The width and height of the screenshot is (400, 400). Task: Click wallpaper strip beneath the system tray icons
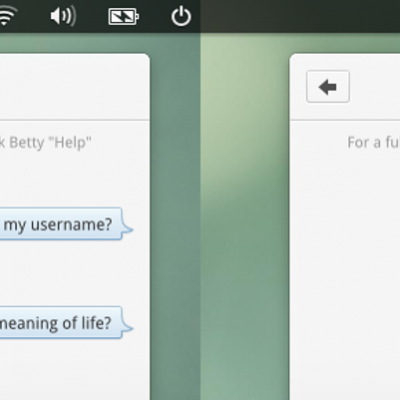(x=100, y=43)
